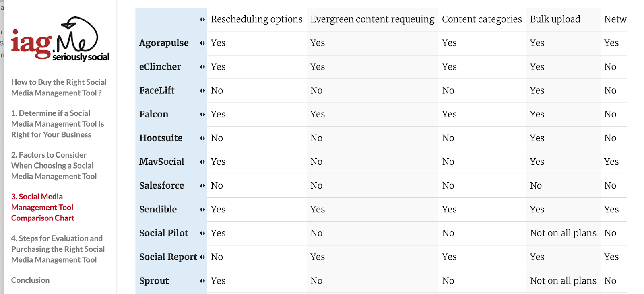Click the "Content categories" column header
The image size is (644, 294).
point(481,19)
